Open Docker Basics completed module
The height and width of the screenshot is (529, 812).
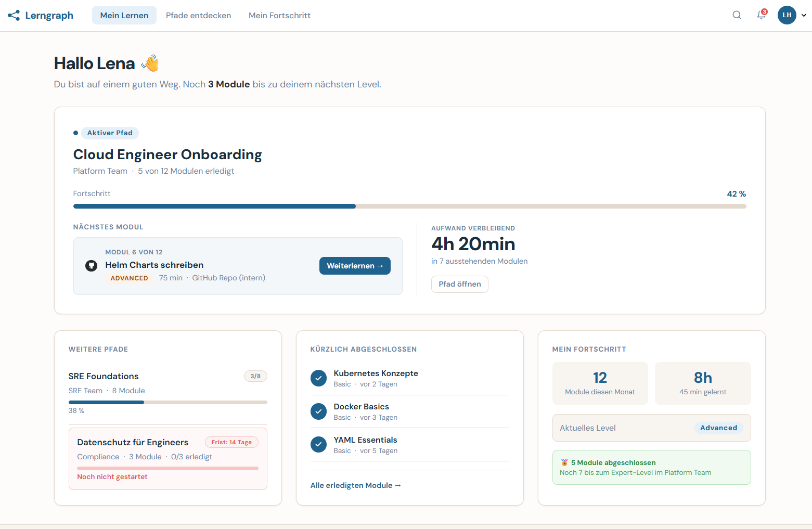tap(410, 411)
